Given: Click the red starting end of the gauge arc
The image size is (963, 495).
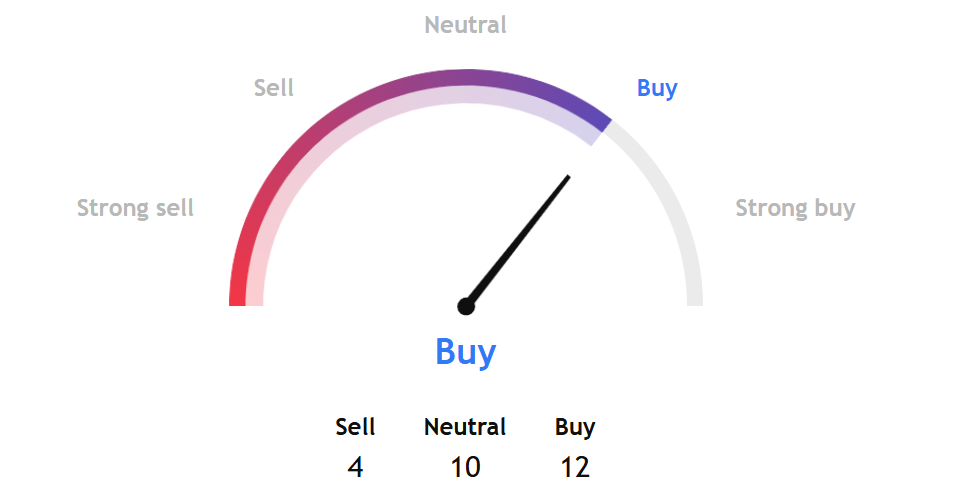Looking at the screenshot, I should 238,295.
